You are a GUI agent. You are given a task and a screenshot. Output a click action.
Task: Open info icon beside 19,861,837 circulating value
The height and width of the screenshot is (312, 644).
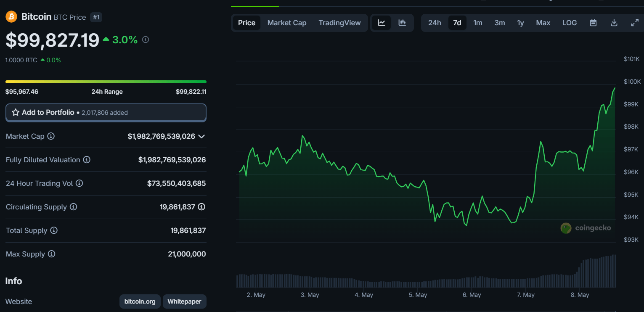pos(201,207)
